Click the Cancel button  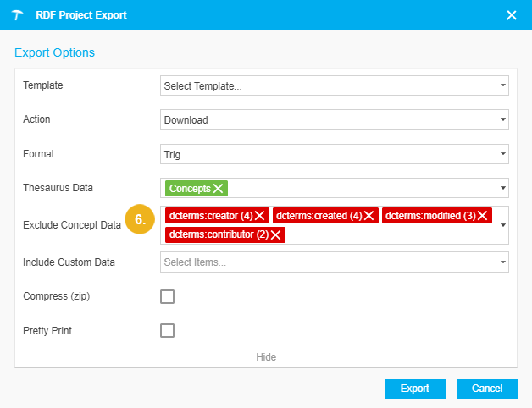click(486, 389)
